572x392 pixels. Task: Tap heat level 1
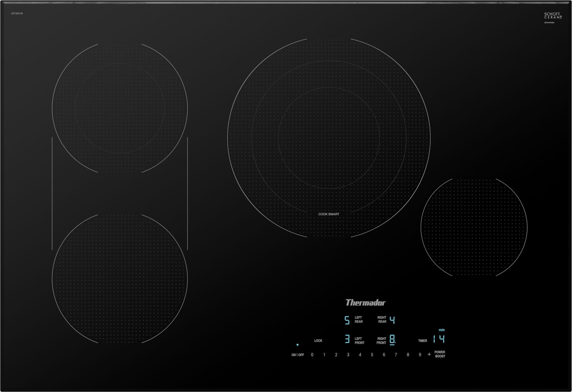324,355
